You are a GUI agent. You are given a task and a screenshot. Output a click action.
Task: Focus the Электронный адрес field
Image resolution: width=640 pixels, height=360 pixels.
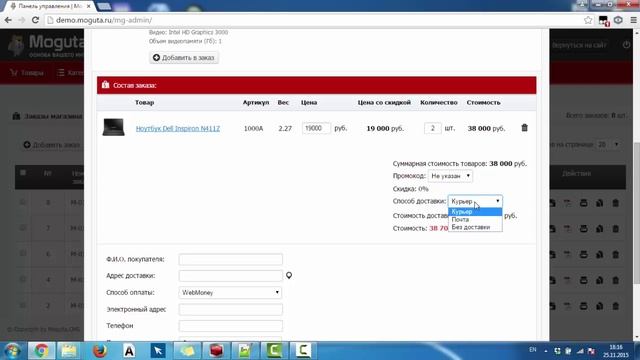[x=230, y=309]
